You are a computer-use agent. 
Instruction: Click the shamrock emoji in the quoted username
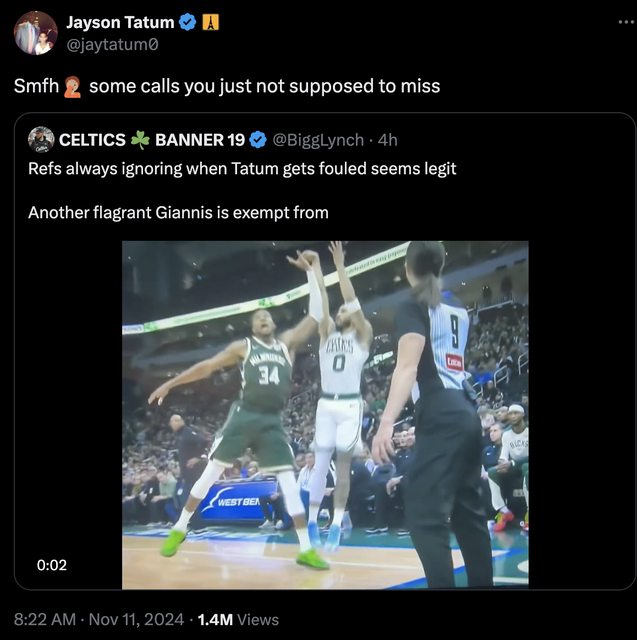(140, 139)
